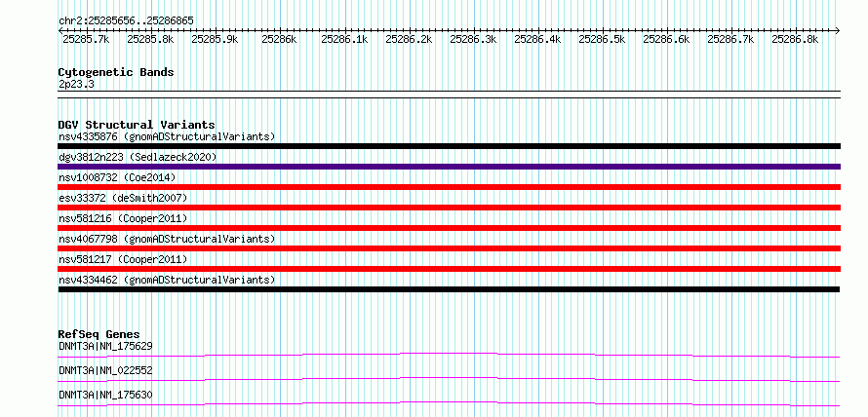This screenshot has height=417, width=868.
Task: Click the red bar of nsv1008732
Action: [449, 187]
